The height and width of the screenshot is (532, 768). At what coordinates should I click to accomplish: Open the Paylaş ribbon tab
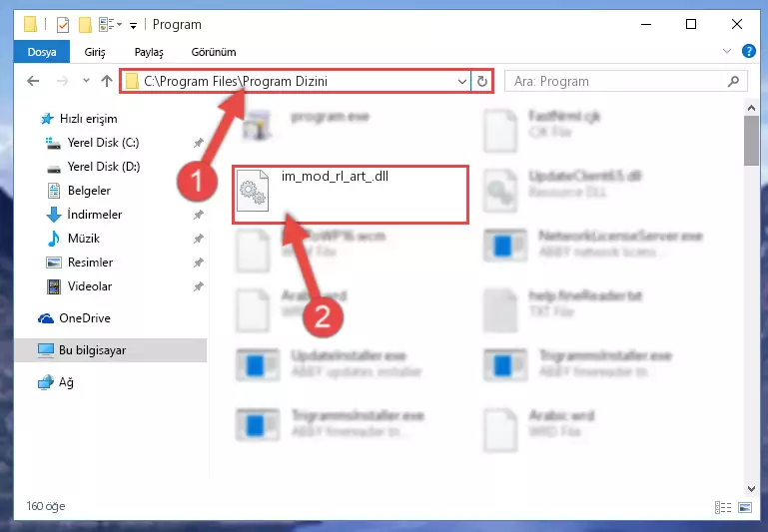149,52
